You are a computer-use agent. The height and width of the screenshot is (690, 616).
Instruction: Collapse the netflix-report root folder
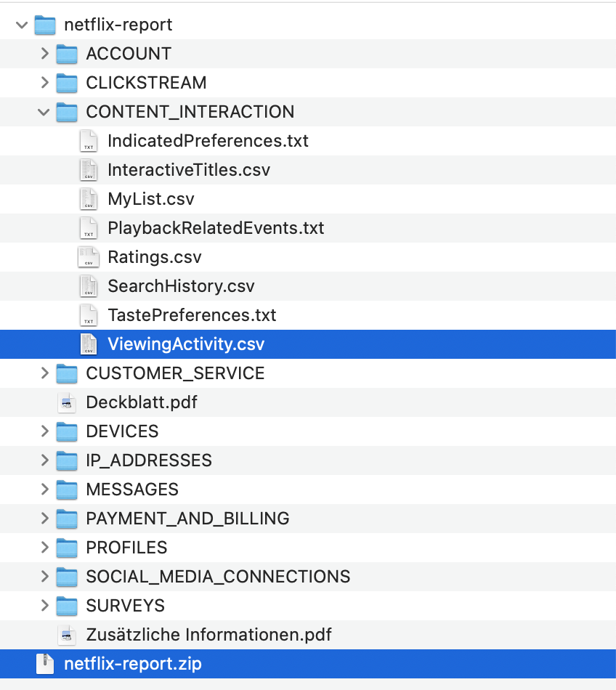point(21,24)
